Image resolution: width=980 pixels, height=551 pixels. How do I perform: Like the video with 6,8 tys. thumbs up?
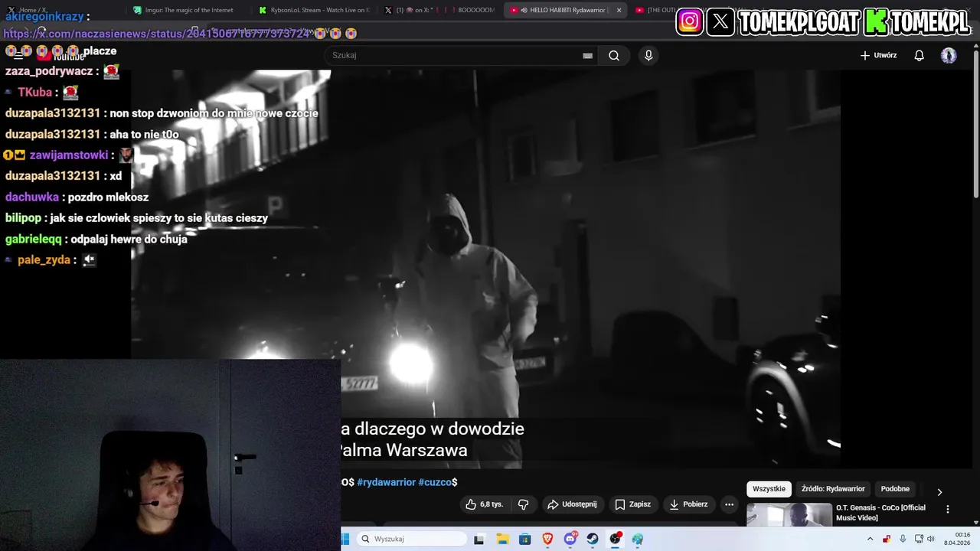(484, 504)
